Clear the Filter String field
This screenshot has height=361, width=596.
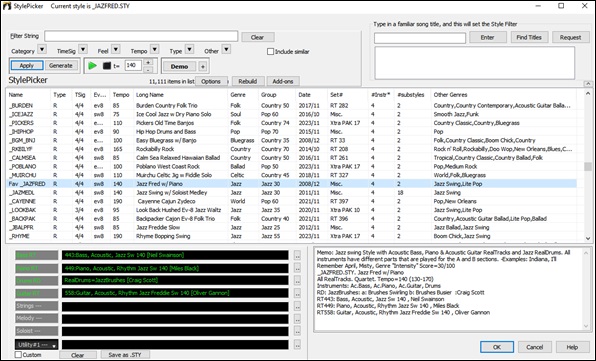tap(257, 37)
